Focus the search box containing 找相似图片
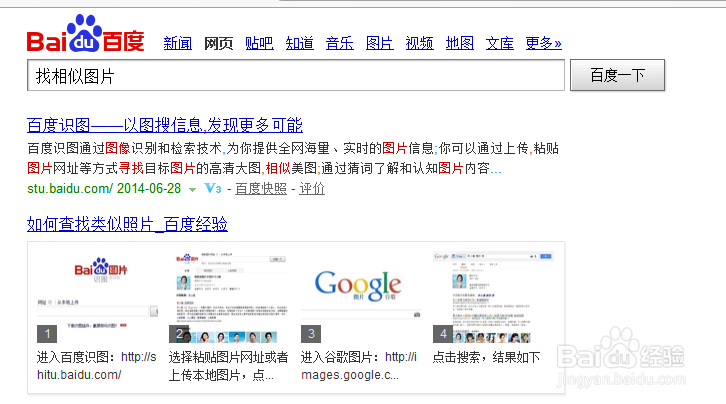726x404 pixels. [296, 75]
